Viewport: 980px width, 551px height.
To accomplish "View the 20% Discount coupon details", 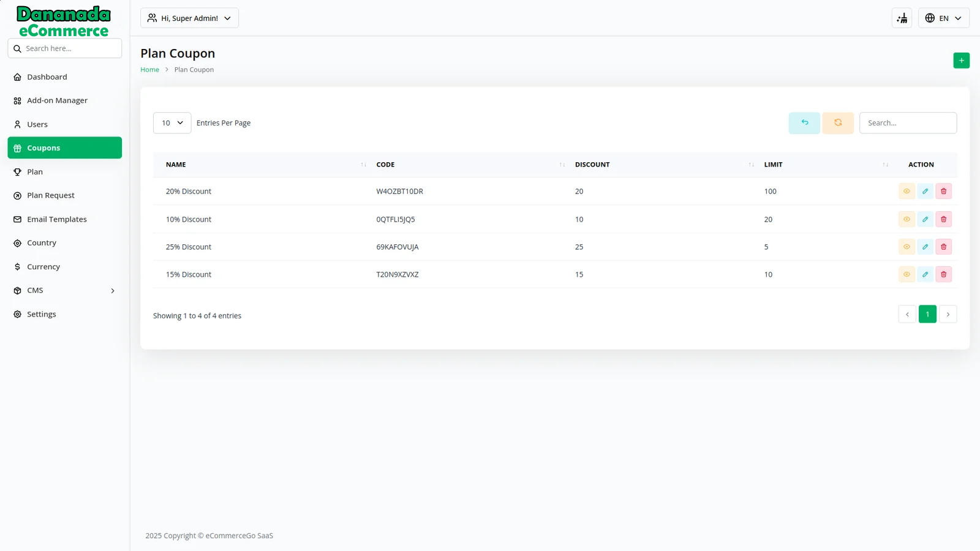I will click(x=907, y=192).
